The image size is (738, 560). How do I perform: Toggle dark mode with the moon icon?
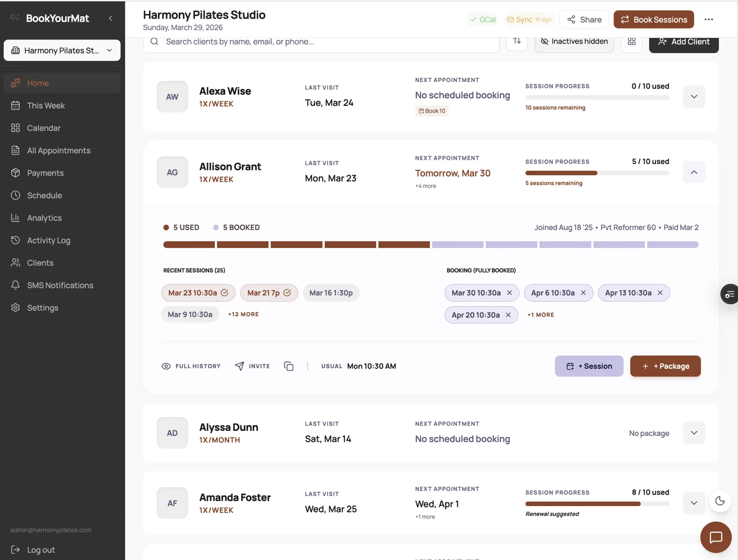pyautogui.click(x=720, y=501)
